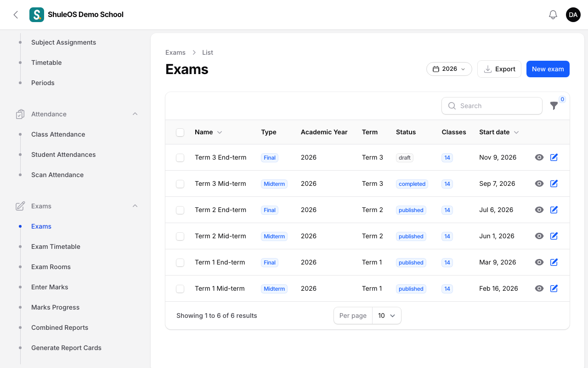Sort the table by Name column
588x368 pixels.
208,132
